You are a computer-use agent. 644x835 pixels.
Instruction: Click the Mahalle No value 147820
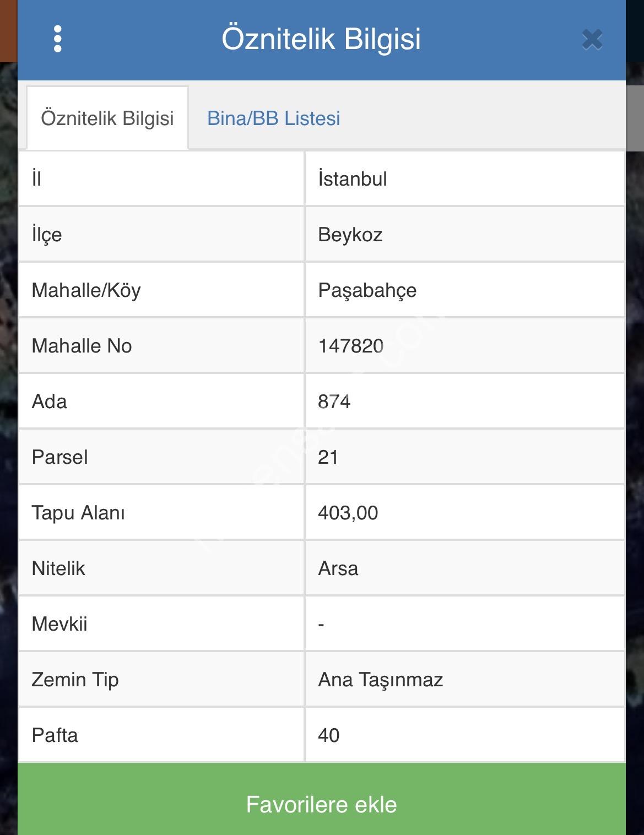pyautogui.click(x=351, y=346)
